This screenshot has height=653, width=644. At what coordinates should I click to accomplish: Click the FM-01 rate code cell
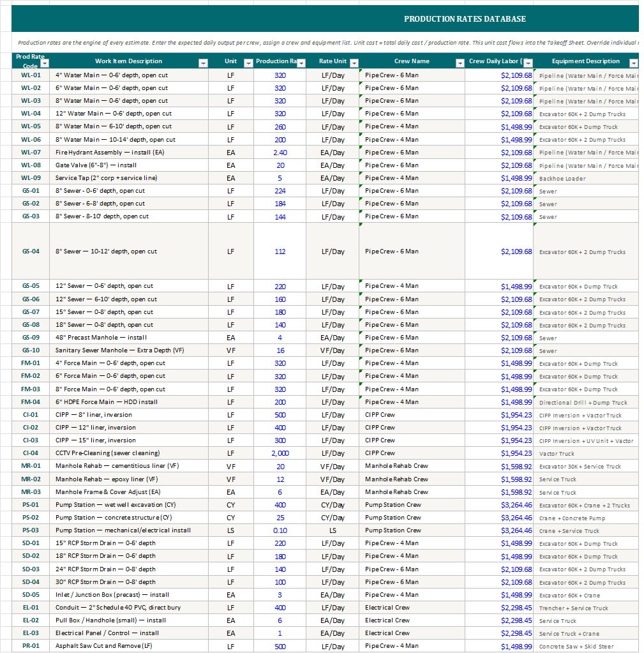coord(31,363)
